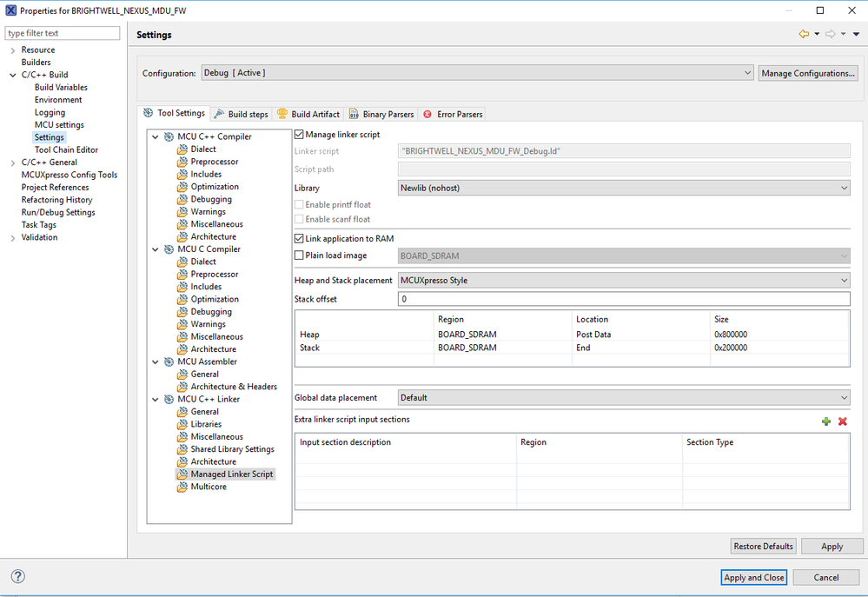The height and width of the screenshot is (597, 868).
Task: Add extra linker script input section
Action: [826, 421]
